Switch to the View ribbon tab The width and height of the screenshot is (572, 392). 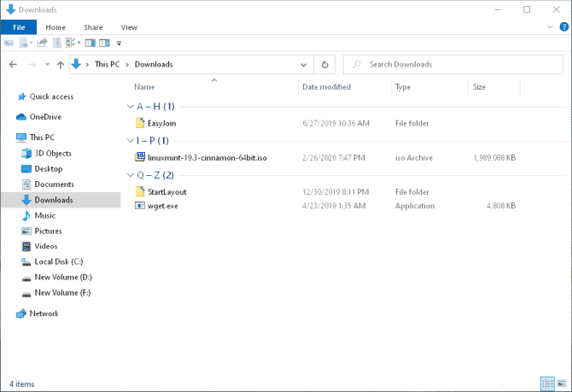[x=129, y=27]
